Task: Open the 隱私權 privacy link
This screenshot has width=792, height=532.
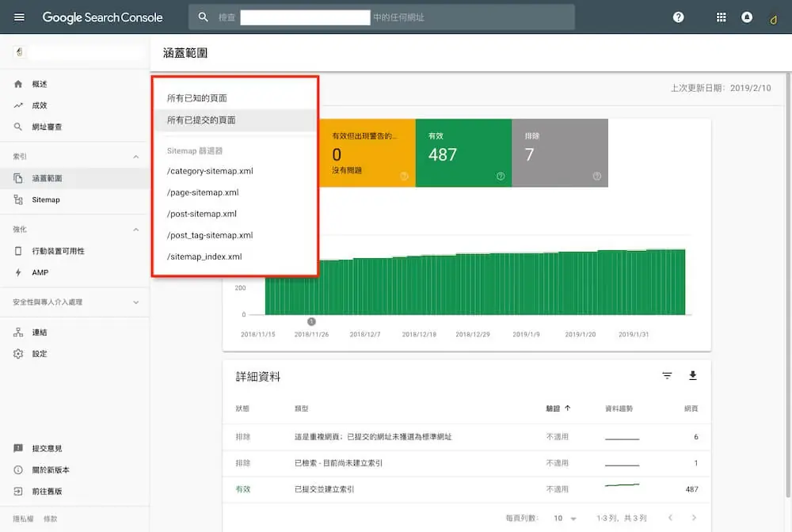Action: pos(23,519)
